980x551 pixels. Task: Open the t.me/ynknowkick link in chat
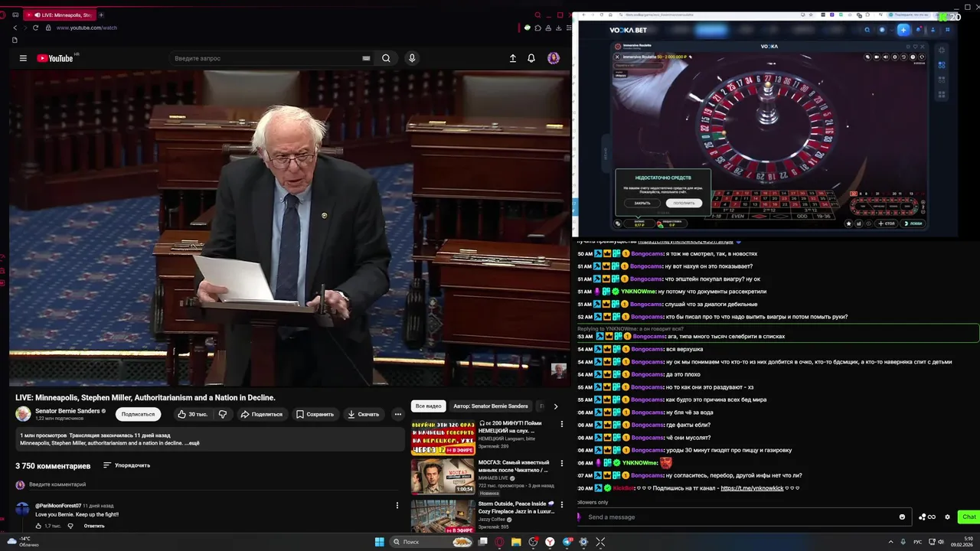(x=752, y=488)
